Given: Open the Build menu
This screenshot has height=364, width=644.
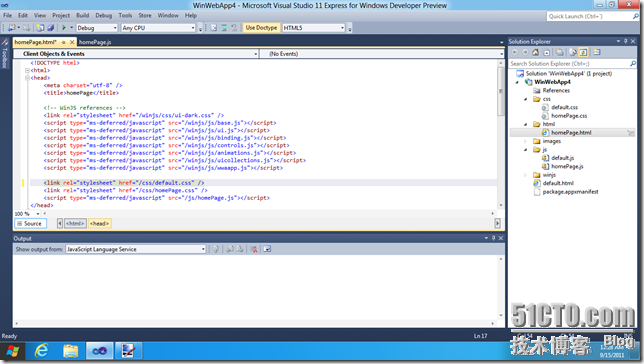Looking at the screenshot, I should click(83, 16).
